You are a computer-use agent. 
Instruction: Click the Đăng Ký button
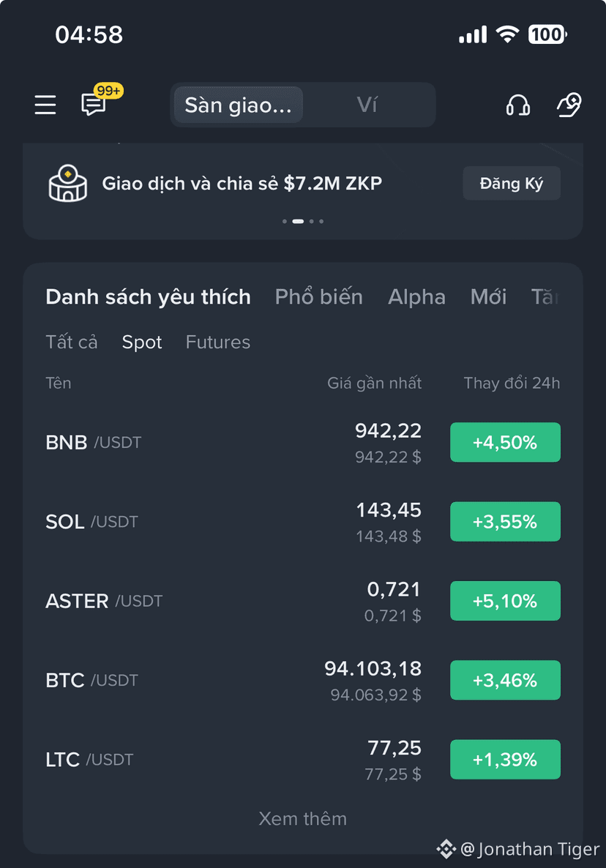point(512,183)
